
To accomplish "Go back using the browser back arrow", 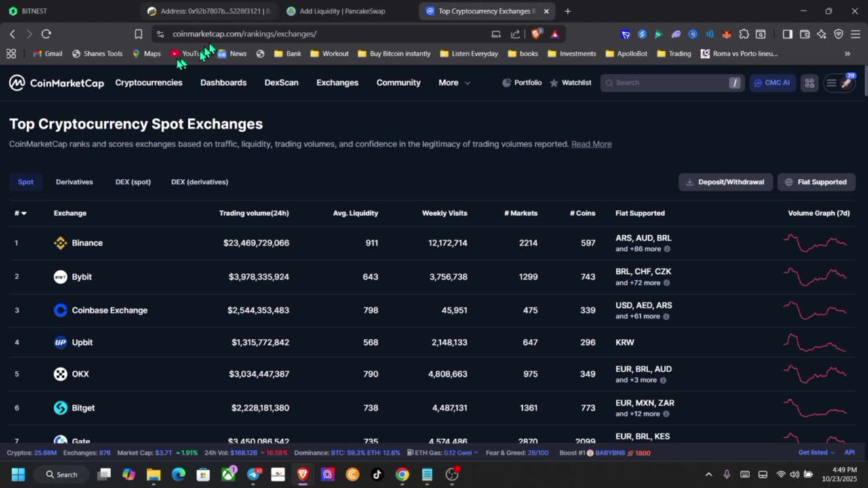I will (x=12, y=34).
